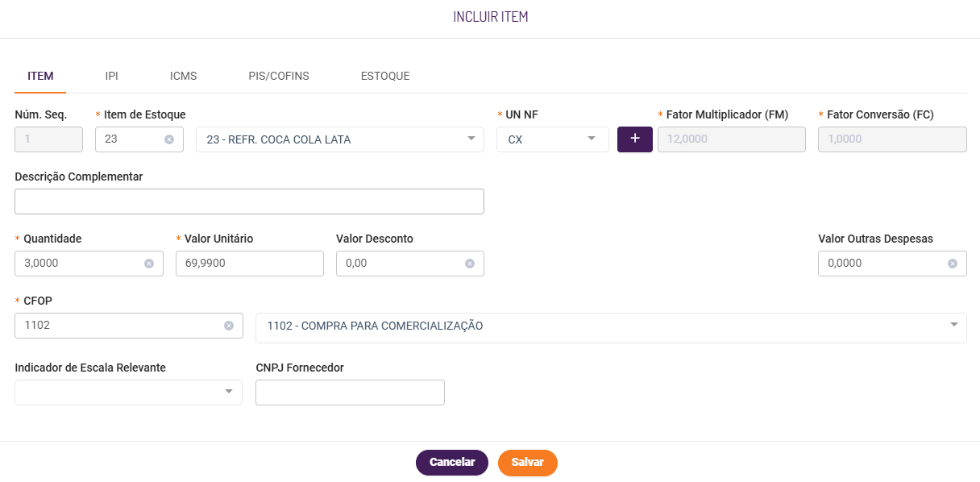
Task: Clear the Item de Estoque code field
Action: tap(169, 139)
